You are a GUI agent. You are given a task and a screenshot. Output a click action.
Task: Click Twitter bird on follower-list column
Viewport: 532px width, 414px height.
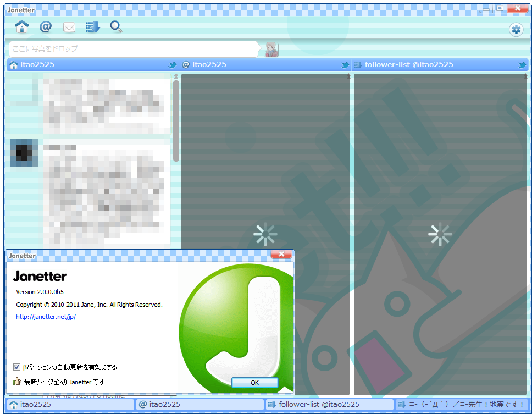click(x=522, y=65)
